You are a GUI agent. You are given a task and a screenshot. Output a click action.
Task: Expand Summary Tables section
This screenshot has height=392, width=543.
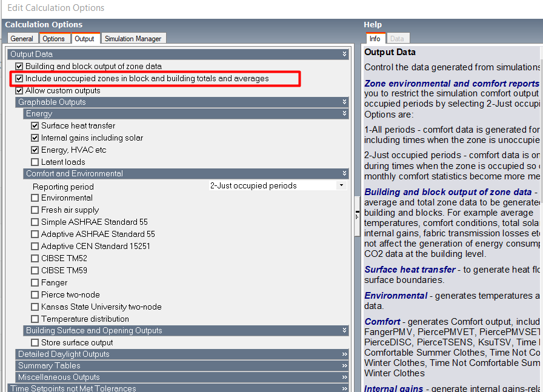point(344,366)
